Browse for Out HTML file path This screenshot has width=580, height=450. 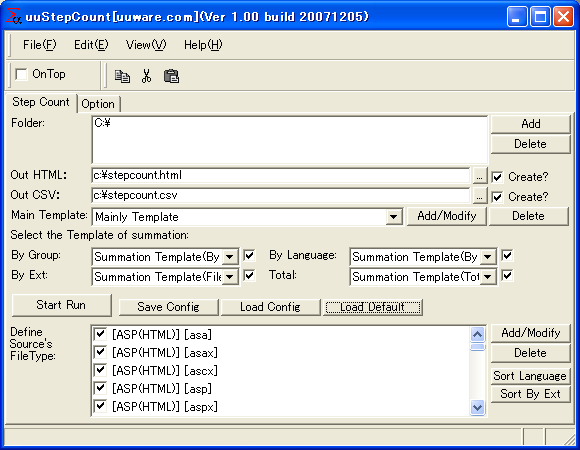tap(479, 176)
